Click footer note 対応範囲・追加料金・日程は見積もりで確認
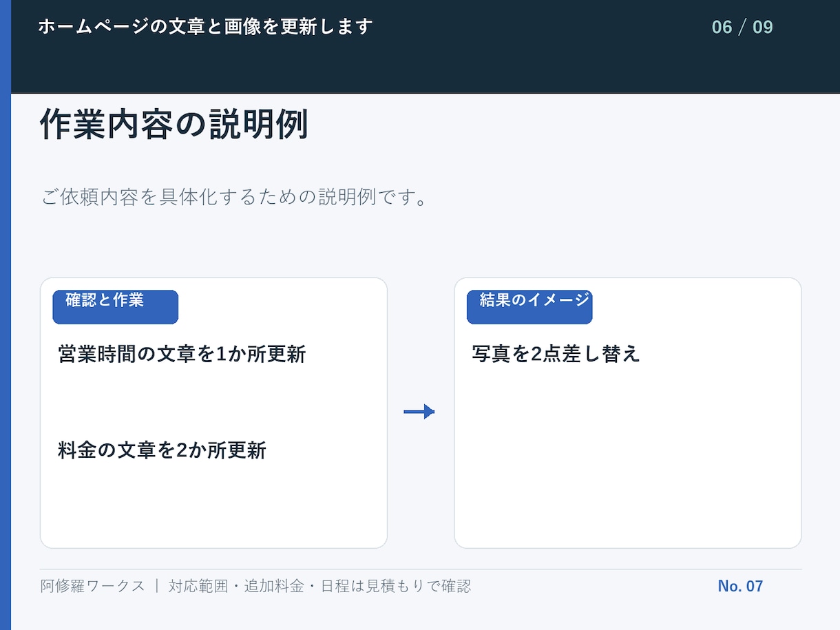Image resolution: width=840 pixels, height=630 pixels. 320,587
